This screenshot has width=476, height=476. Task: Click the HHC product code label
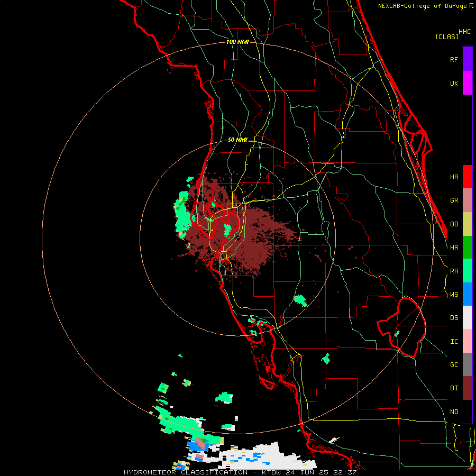465,32
